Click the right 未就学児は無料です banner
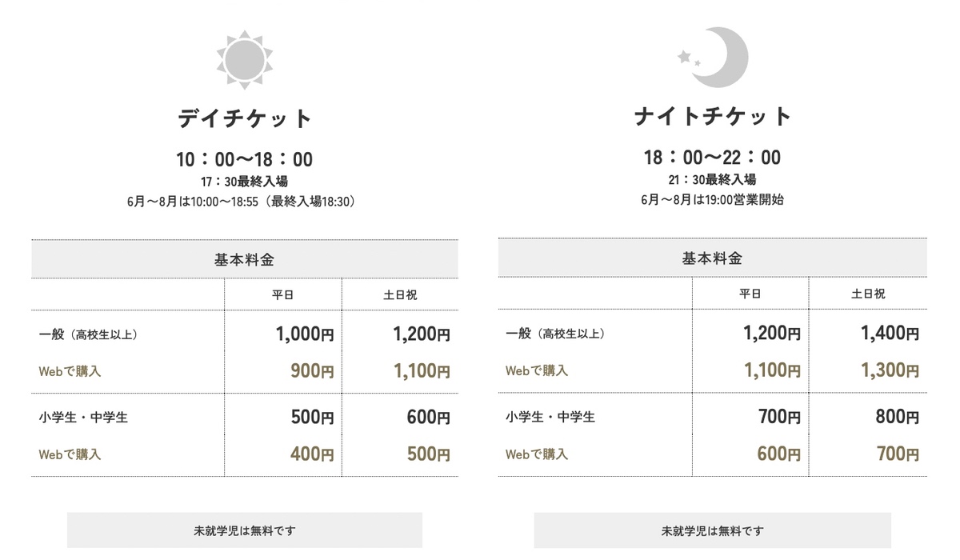 click(x=713, y=530)
